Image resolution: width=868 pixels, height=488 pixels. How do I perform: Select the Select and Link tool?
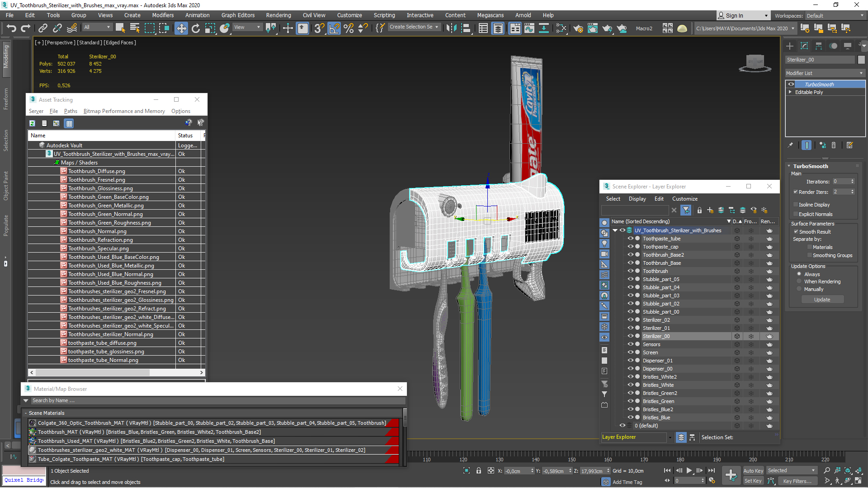click(43, 28)
